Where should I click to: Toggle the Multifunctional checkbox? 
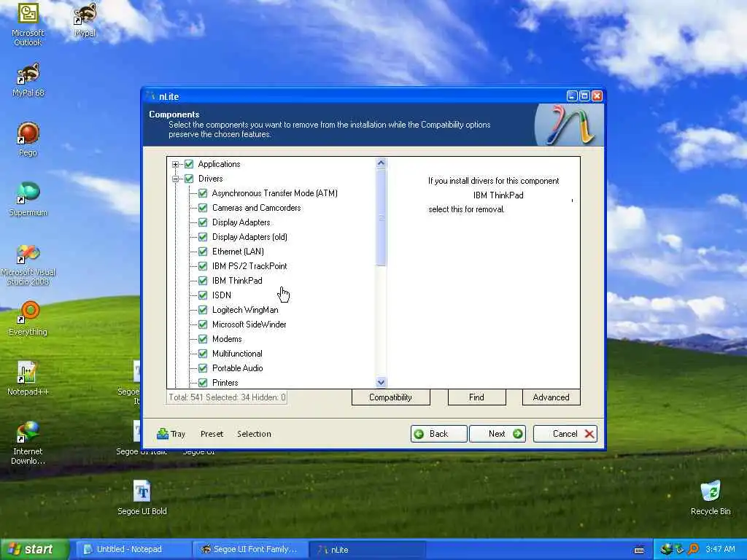203,354
